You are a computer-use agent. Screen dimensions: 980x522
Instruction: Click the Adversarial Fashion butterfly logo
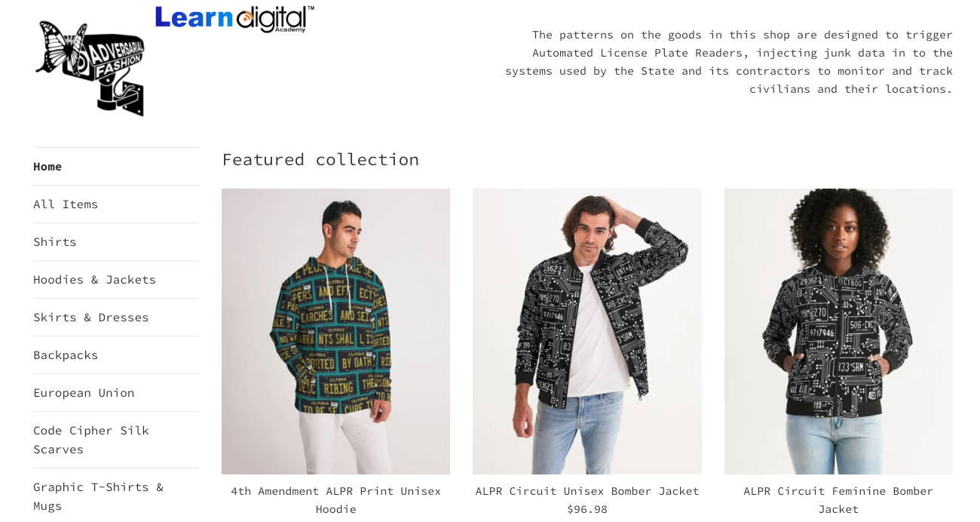pyautogui.click(x=90, y=68)
